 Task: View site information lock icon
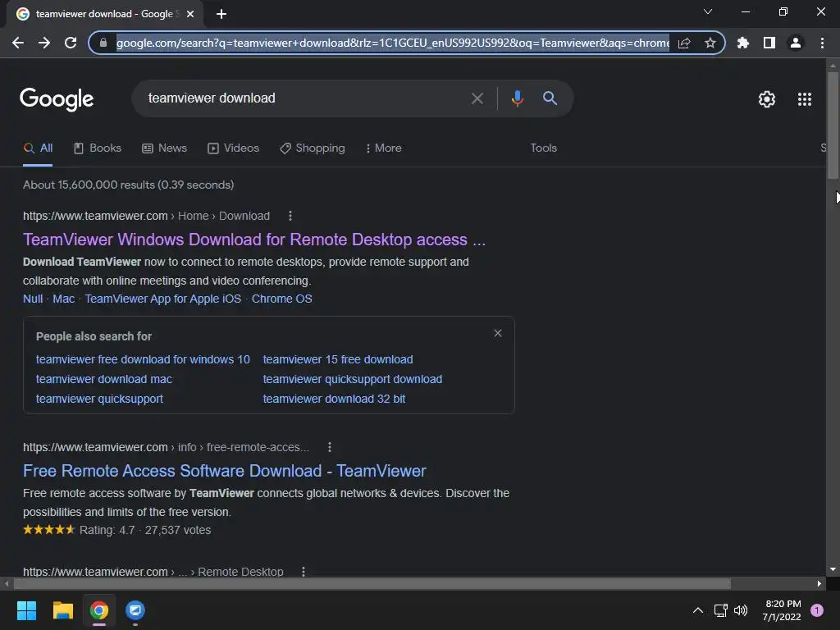coord(103,43)
